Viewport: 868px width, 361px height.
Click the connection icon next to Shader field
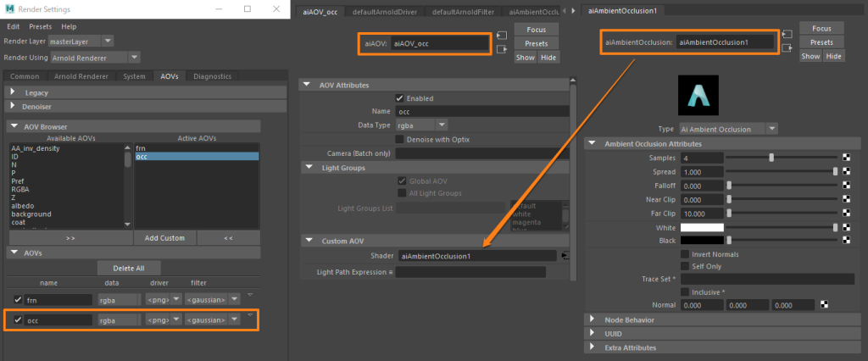[565, 256]
